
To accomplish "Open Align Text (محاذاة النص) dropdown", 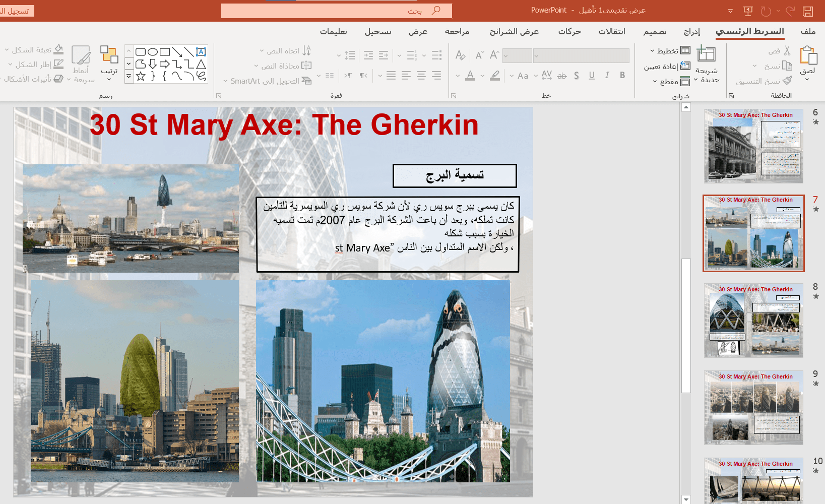I will [283, 66].
